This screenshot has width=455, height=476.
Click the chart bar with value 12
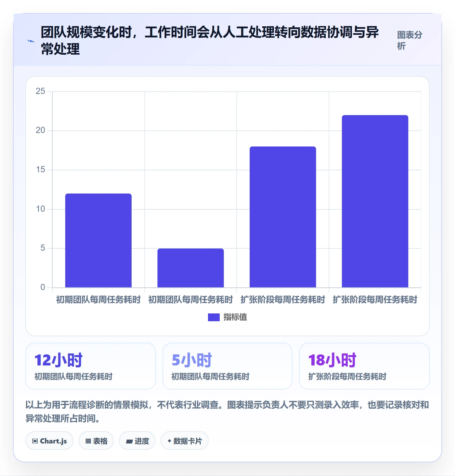(x=98, y=241)
